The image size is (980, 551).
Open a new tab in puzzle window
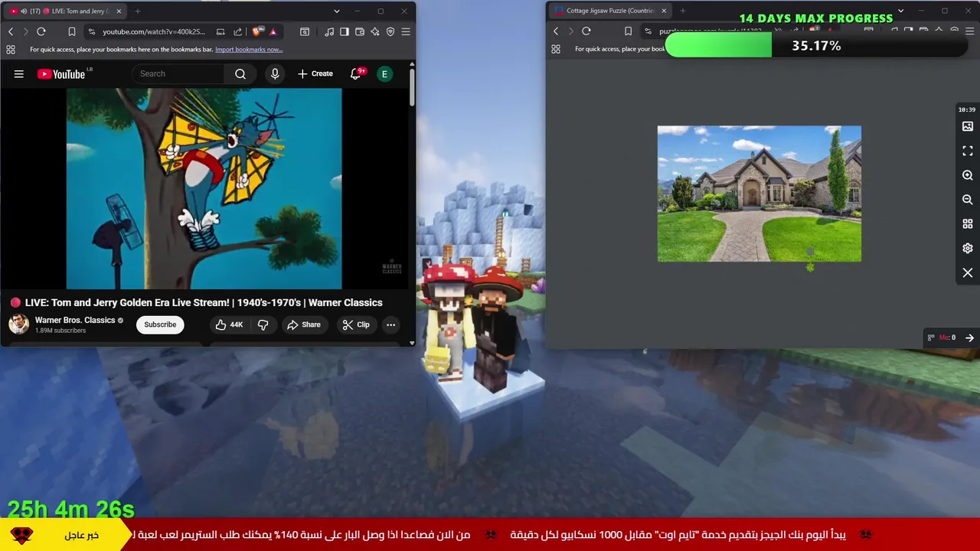pos(683,11)
